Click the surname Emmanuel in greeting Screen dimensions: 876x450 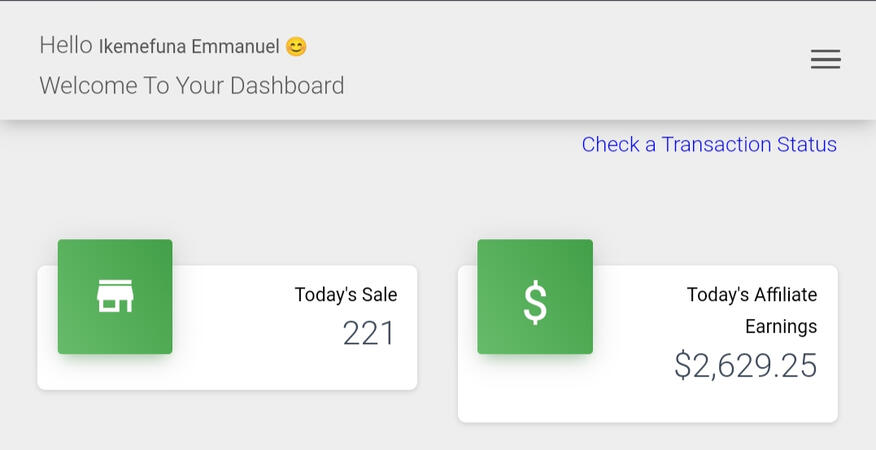[x=235, y=47]
